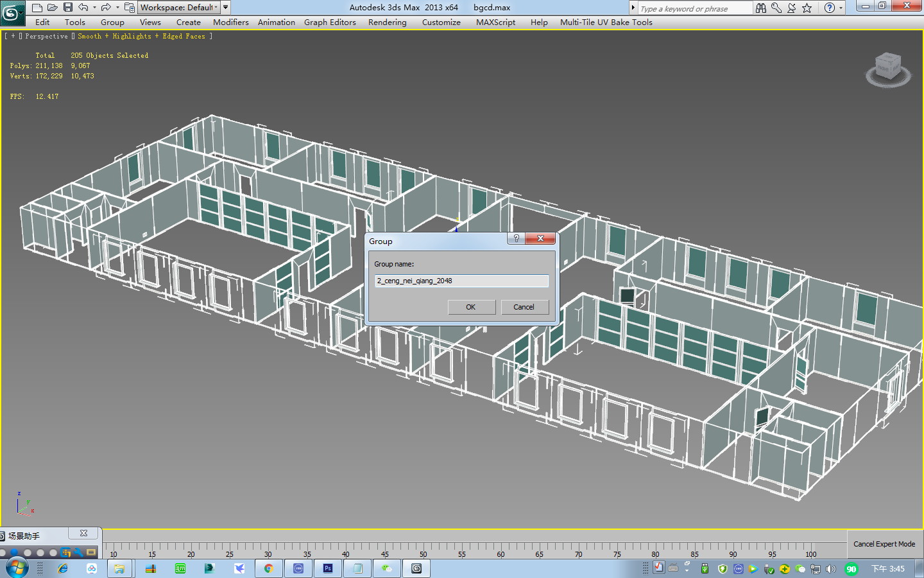Close the 场景助手 panel

click(x=83, y=533)
